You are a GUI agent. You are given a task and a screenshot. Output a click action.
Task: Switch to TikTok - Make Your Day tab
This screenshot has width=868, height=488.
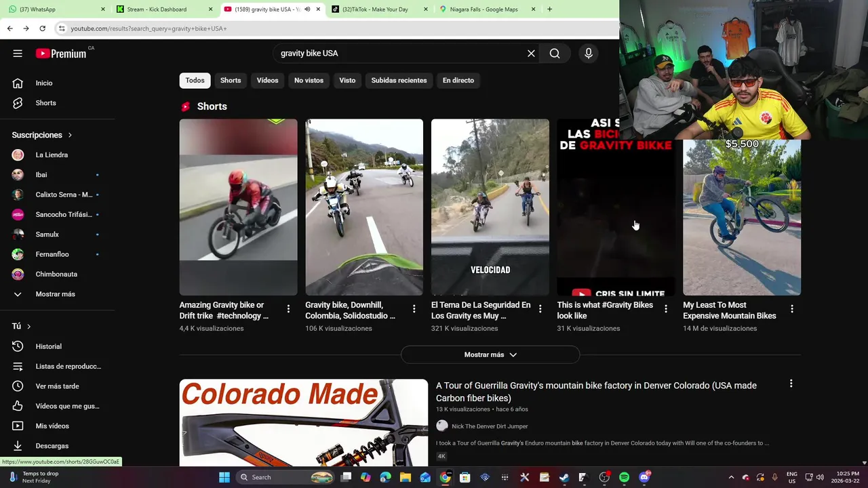coord(380,9)
